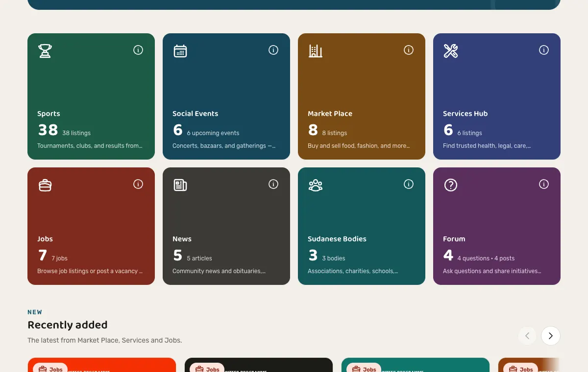Click the '8 listings' text

tap(335, 133)
